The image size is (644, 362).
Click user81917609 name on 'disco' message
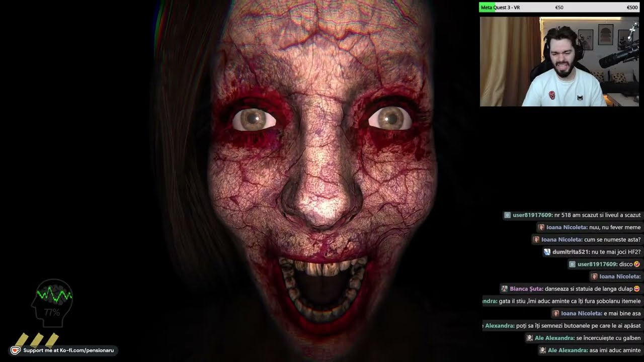tap(597, 264)
